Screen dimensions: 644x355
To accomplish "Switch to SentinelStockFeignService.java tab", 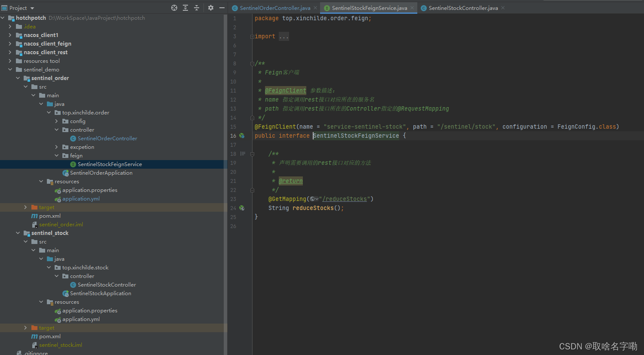I will [x=369, y=8].
